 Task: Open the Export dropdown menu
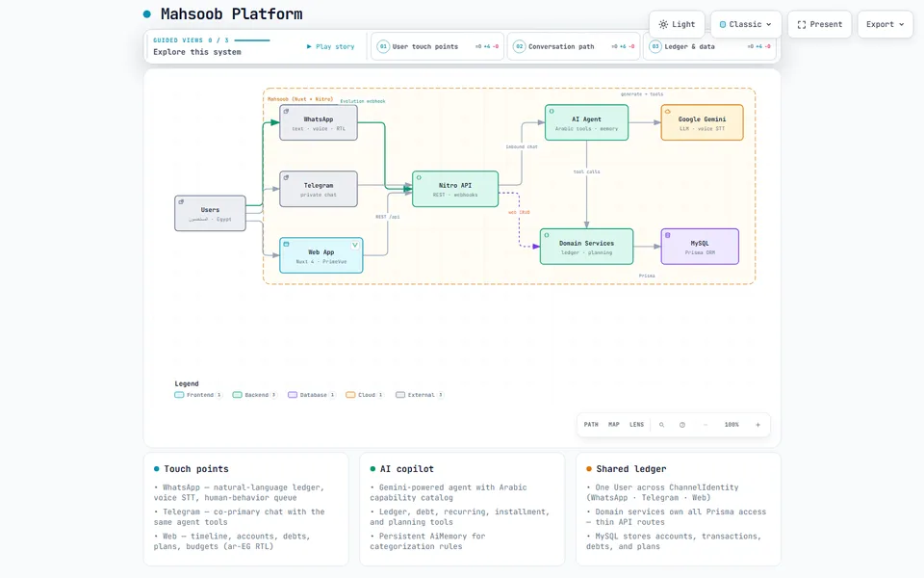(885, 24)
